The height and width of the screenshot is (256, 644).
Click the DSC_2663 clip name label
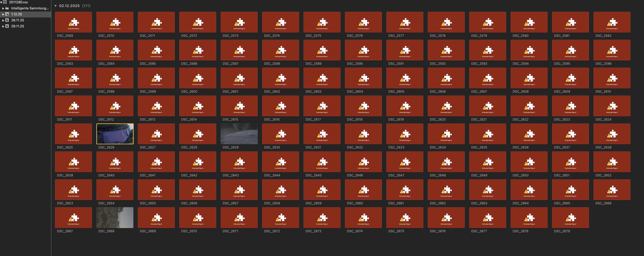[479, 203]
